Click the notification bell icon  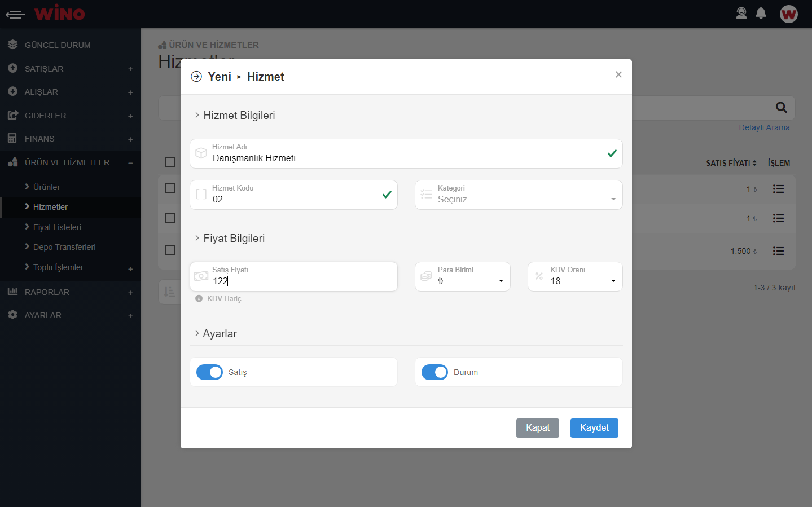[x=761, y=14]
